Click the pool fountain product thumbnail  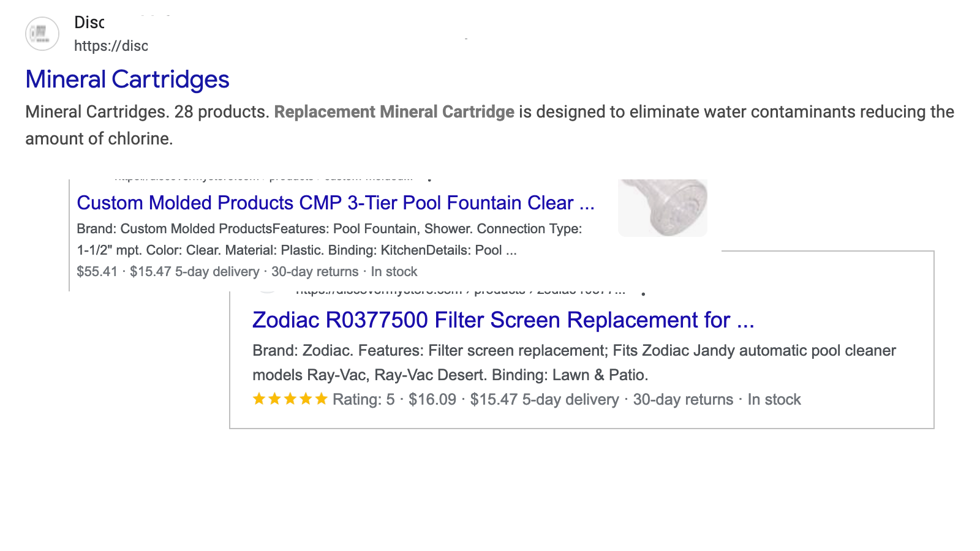point(662,207)
